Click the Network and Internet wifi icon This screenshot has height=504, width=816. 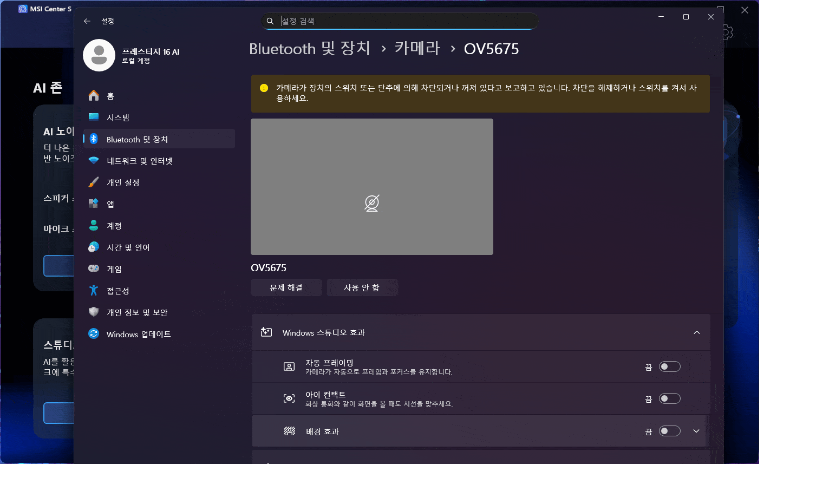pos(94,161)
